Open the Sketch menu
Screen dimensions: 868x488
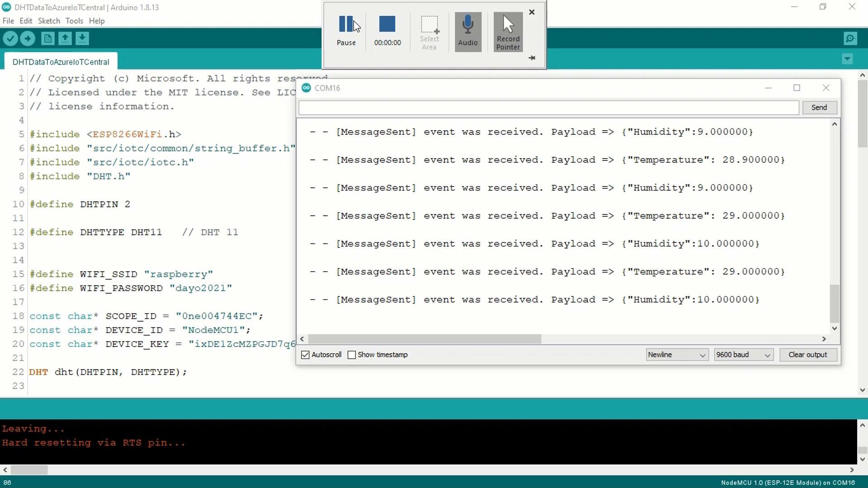[x=49, y=21]
